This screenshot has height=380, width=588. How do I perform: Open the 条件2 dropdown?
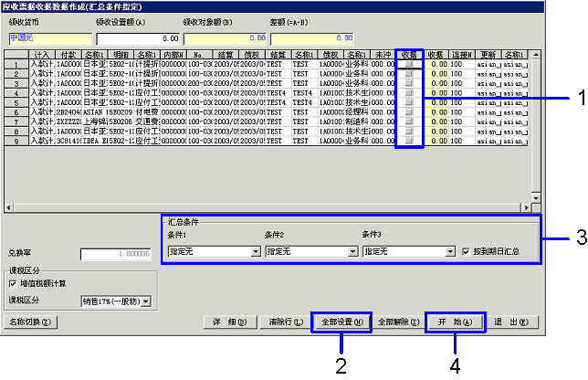coord(352,252)
